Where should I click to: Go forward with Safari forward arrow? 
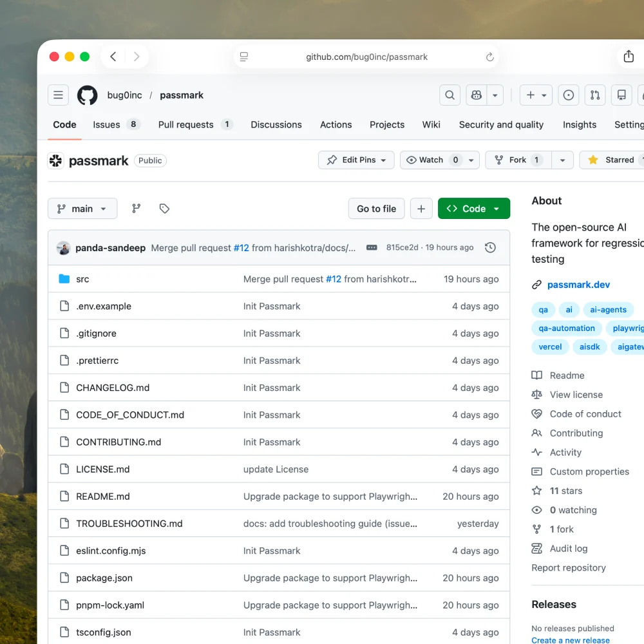pyautogui.click(x=137, y=56)
